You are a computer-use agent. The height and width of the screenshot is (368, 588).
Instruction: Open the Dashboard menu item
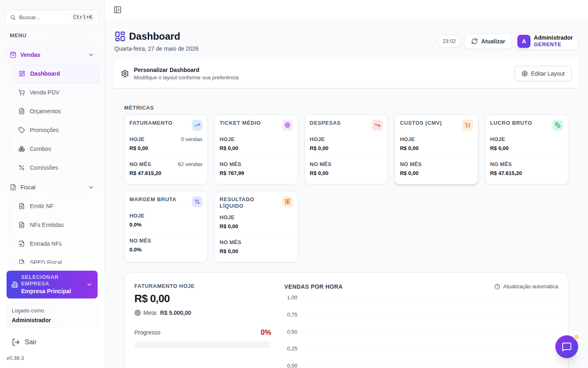tap(56, 74)
